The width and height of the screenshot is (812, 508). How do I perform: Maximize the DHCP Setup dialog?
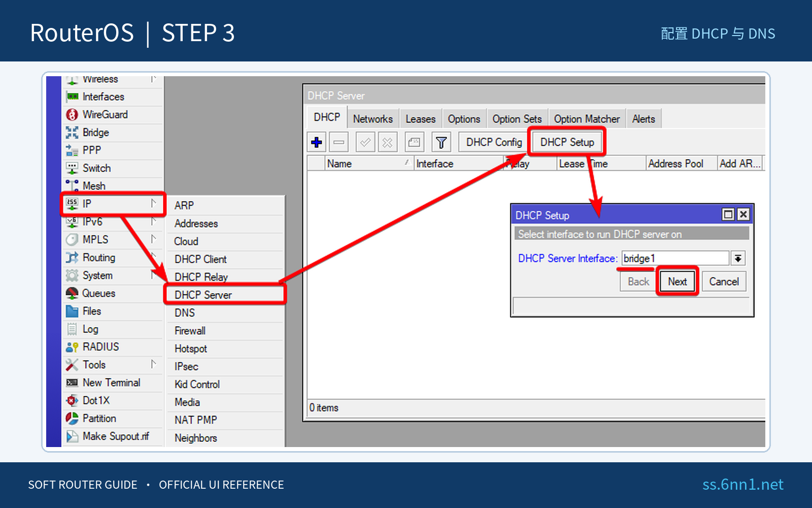coord(728,214)
